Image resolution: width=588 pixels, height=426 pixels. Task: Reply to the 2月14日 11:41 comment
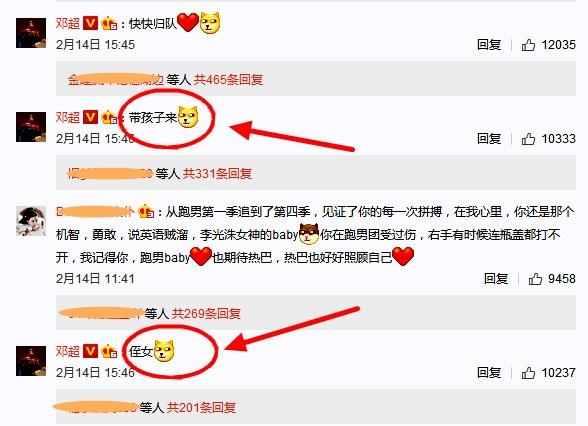click(496, 279)
